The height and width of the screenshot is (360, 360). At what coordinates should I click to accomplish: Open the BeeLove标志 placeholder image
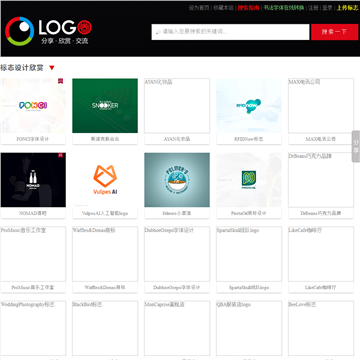(321, 329)
